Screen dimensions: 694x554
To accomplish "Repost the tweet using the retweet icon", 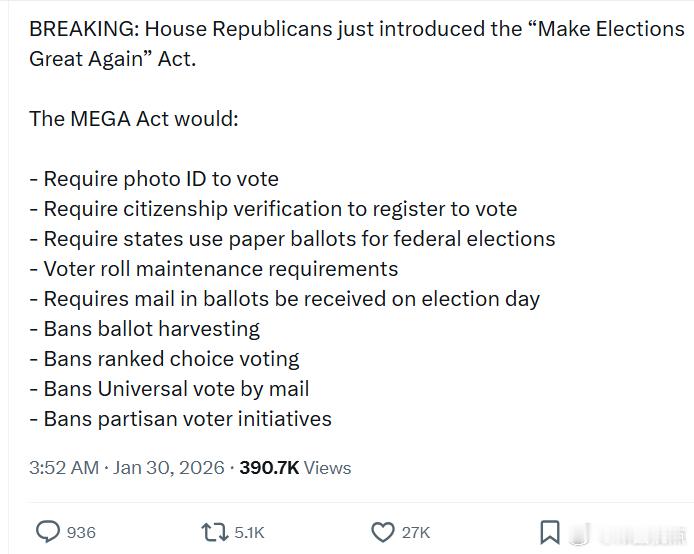I will click(x=214, y=532).
